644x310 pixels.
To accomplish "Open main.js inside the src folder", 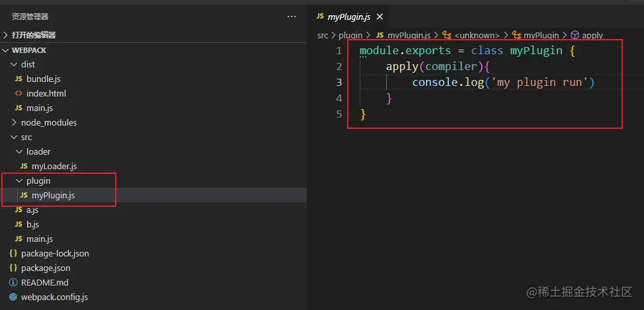I will 153,239.
